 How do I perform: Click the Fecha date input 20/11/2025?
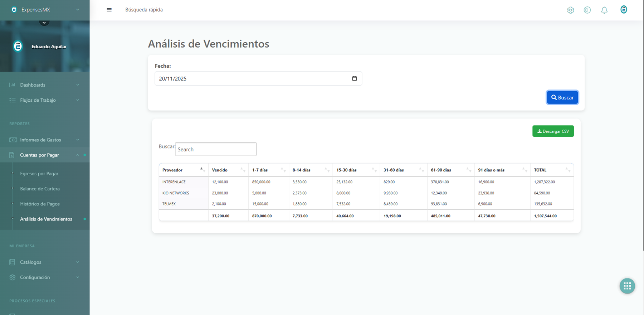pos(258,78)
